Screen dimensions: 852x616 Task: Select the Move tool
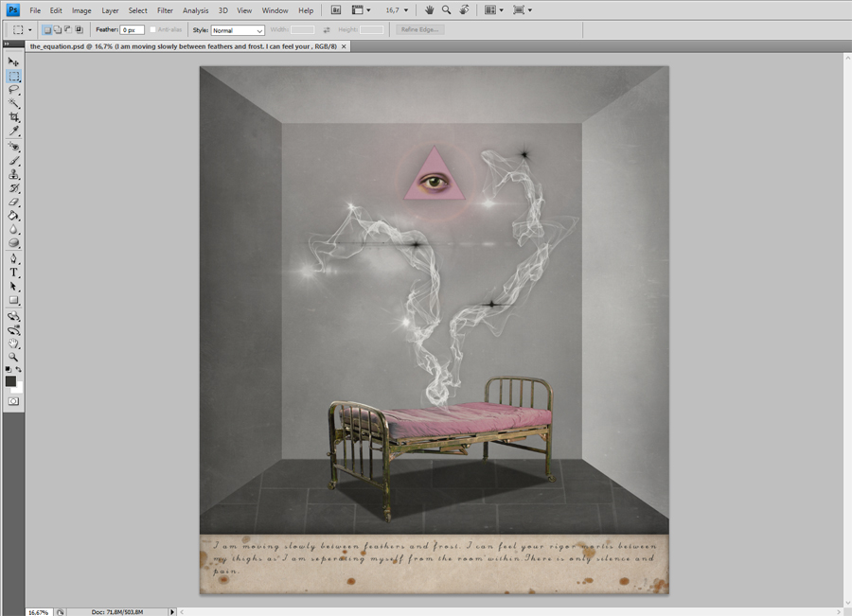(x=14, y=62)
